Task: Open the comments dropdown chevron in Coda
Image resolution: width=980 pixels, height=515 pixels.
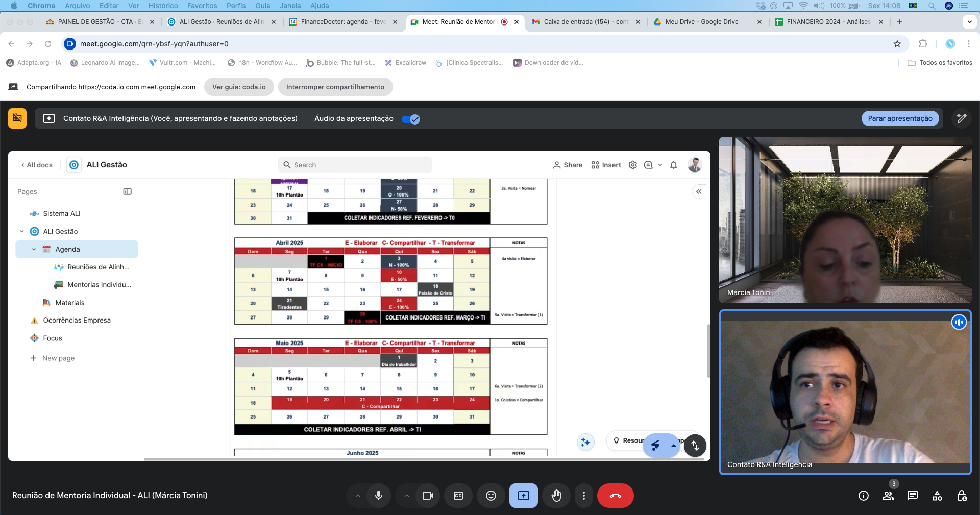Action: [x=660, y=165]
